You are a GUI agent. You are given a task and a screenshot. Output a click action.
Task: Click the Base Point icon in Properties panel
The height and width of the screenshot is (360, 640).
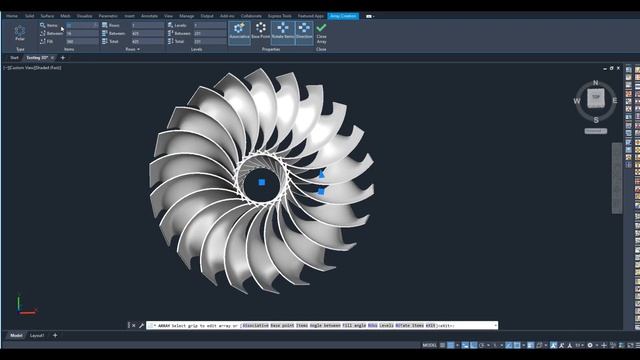point(260,28)
